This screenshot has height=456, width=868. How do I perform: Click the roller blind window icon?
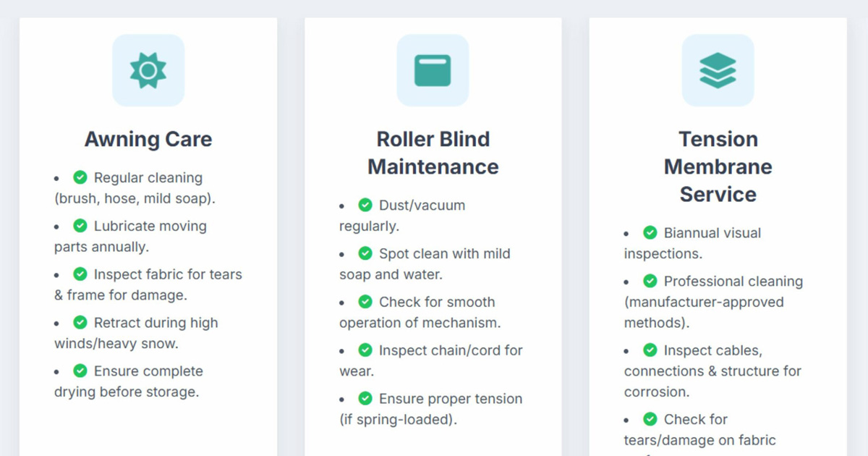click(x=433, y=70)
